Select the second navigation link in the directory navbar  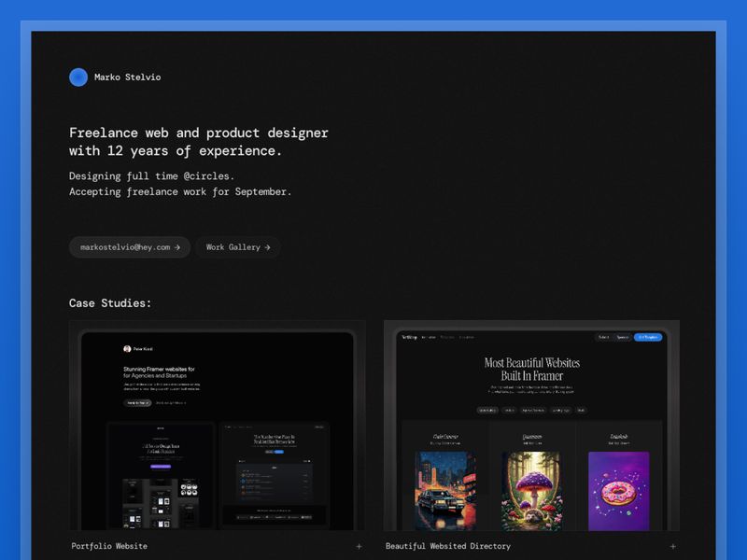click(x=447, y=336)
